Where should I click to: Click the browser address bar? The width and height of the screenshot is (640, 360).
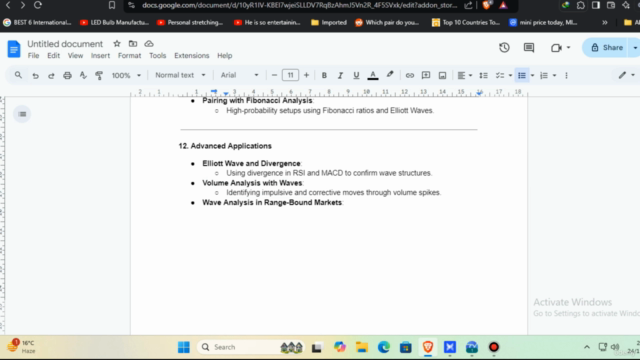[x=300, y=5]
